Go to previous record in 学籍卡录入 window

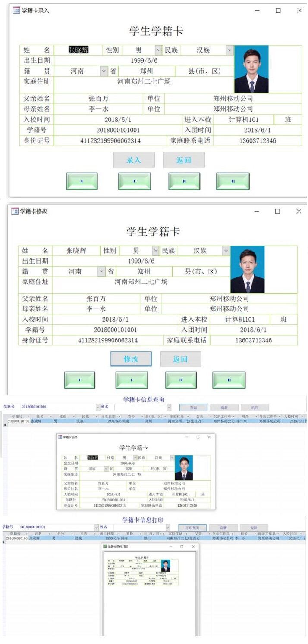[82, 181]
